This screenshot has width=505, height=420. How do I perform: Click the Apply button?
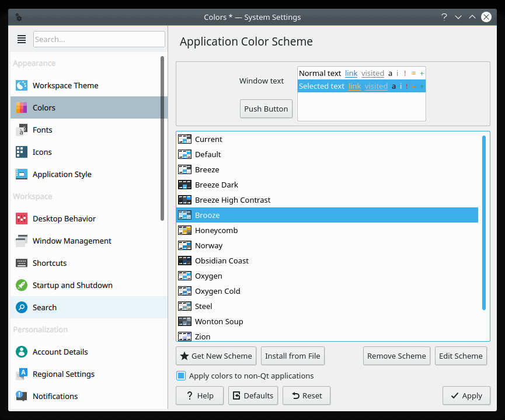(465, 395)
